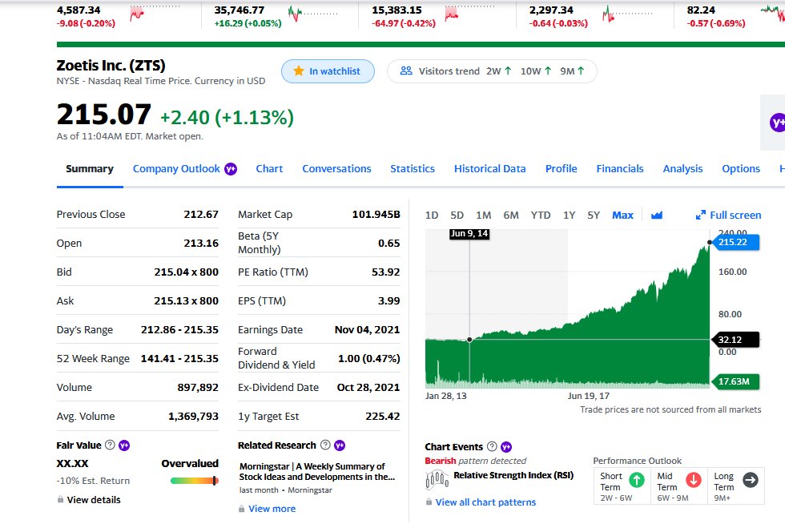The width and height of the screenshot is (785, 532).
Task: Click the chart type area icon
Action: coord(656,216)
